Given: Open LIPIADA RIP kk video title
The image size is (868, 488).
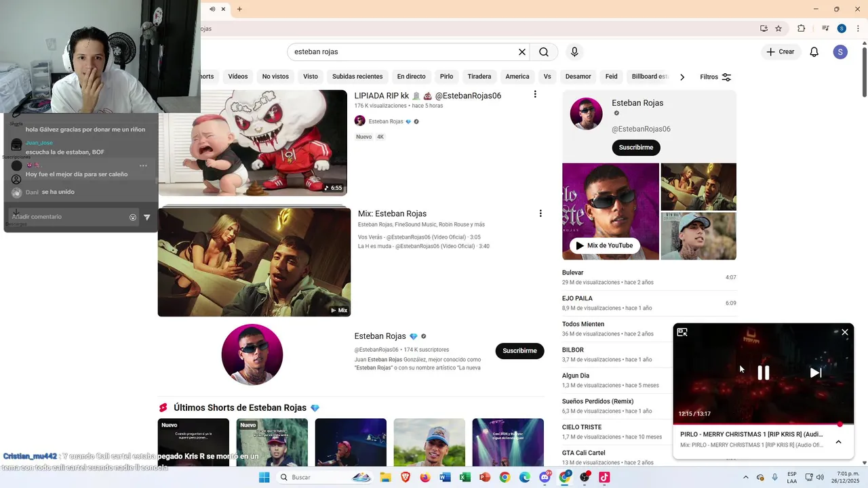Looking at the screenshot, I should click(x=428, y=96).
